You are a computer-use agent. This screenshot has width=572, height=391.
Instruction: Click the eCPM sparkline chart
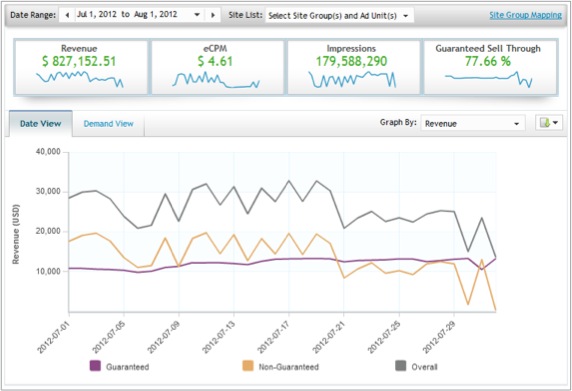pyautogui.click(x=216, y=80)
